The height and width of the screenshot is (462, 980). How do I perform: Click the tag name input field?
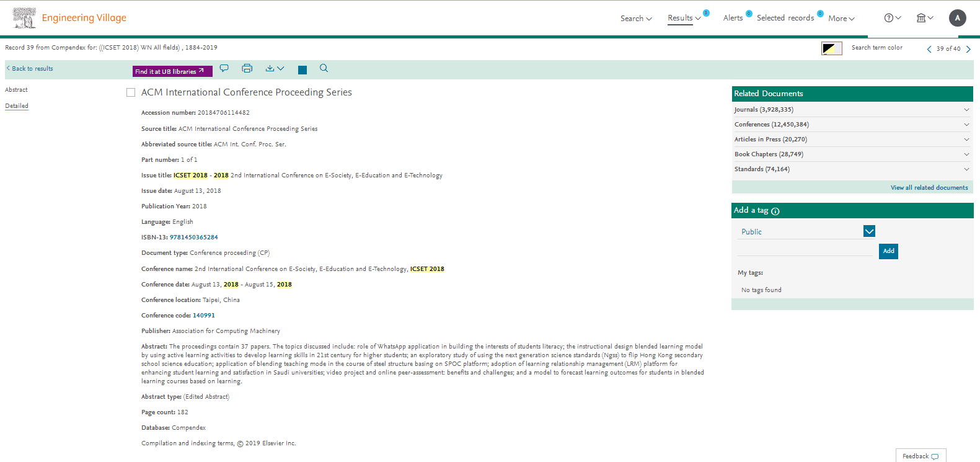point(805,250)
